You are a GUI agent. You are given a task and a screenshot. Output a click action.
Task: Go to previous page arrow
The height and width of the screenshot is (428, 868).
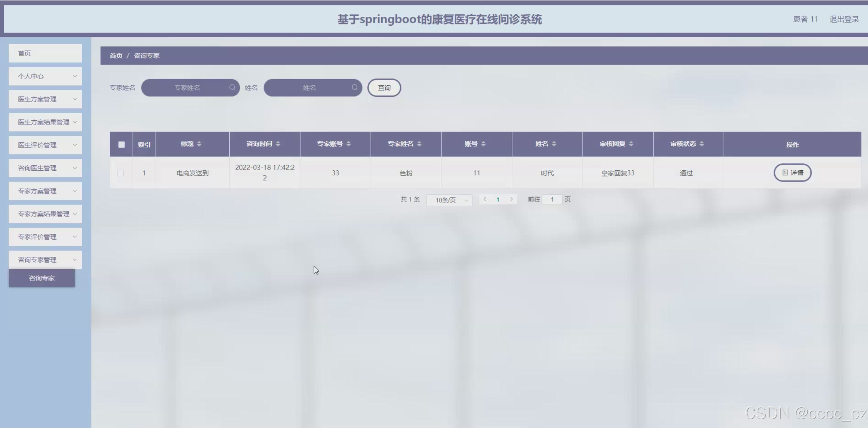485,199
